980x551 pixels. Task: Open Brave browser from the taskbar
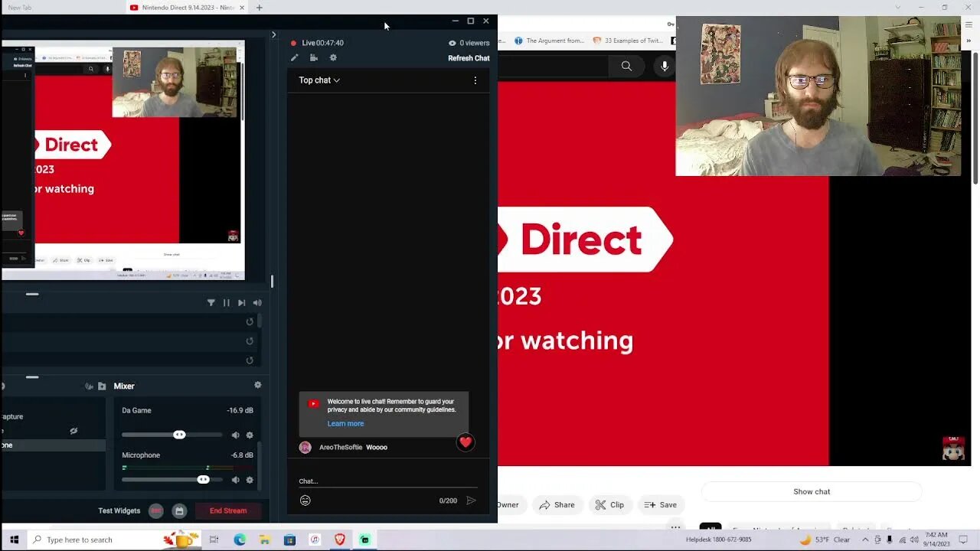pyautogui.click(x=340, y=540)
